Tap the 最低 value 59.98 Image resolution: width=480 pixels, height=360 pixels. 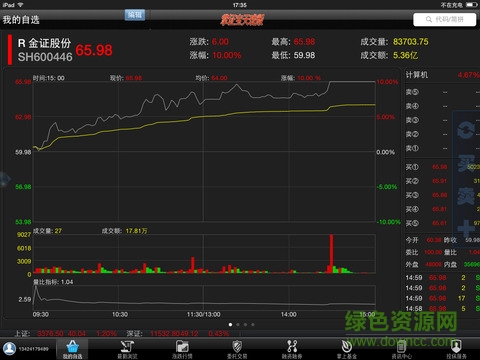[x=304, y=55]
